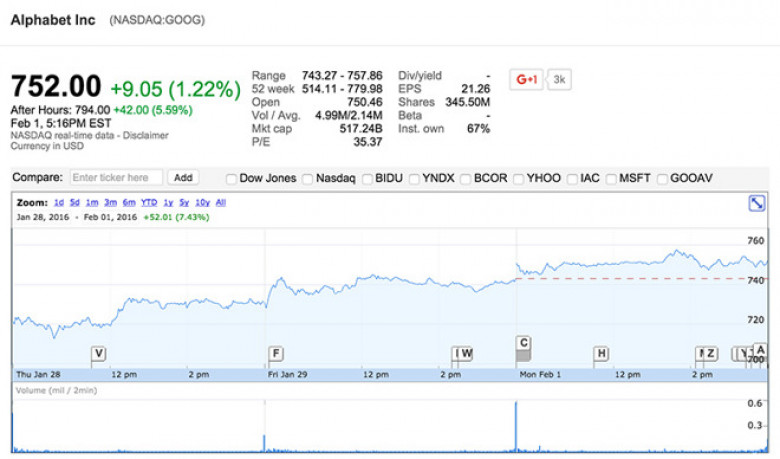Set chart zoom to 5d

coord(75,202)
